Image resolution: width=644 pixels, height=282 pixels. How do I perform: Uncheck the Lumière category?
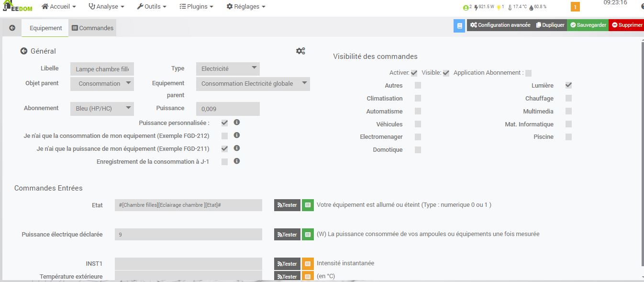[x=568, y=85]
